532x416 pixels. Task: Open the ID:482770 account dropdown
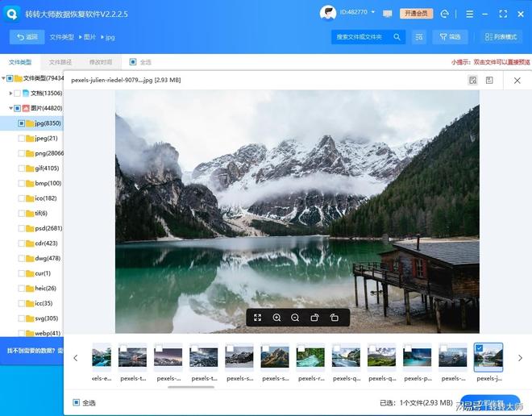[x=357, y=12]
